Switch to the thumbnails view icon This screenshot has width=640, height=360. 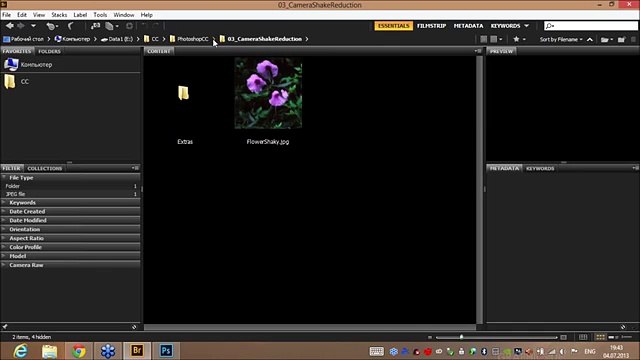tap(600, 337)
